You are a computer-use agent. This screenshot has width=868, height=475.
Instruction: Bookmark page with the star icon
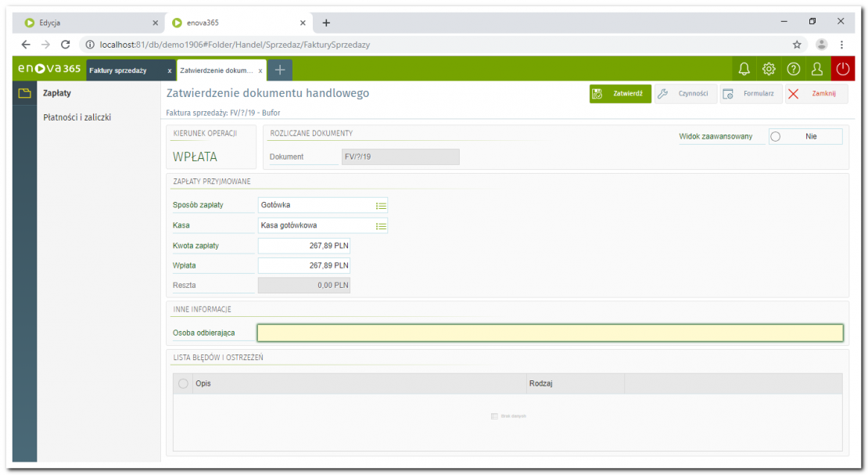(797, 45)
